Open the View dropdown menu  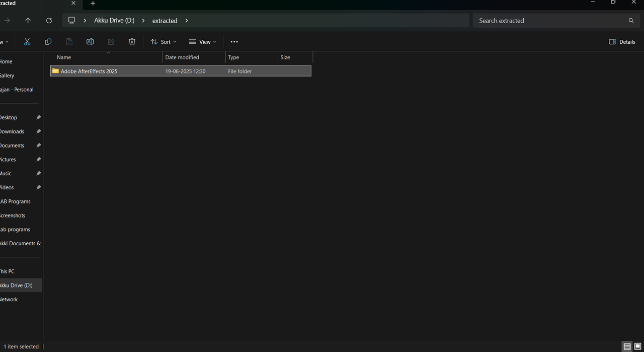202,42
